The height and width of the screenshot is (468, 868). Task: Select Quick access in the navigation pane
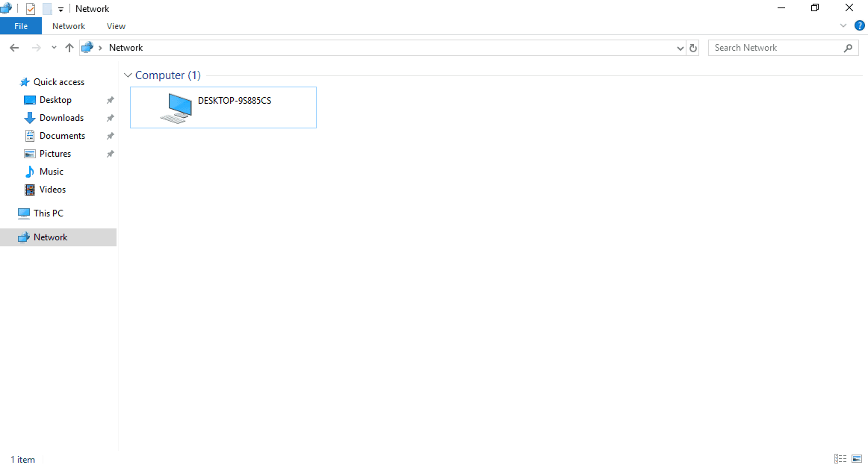pos(59,82)
